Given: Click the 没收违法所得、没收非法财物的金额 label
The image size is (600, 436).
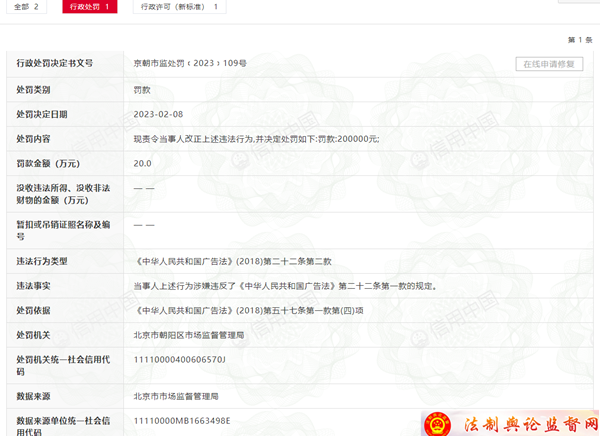Looking at the screenshot, I should coord(63,194).
